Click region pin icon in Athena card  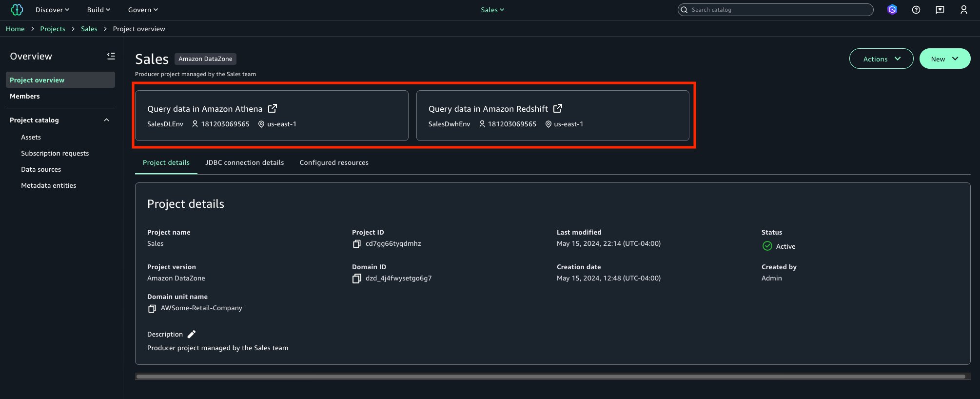pos(261,124)
